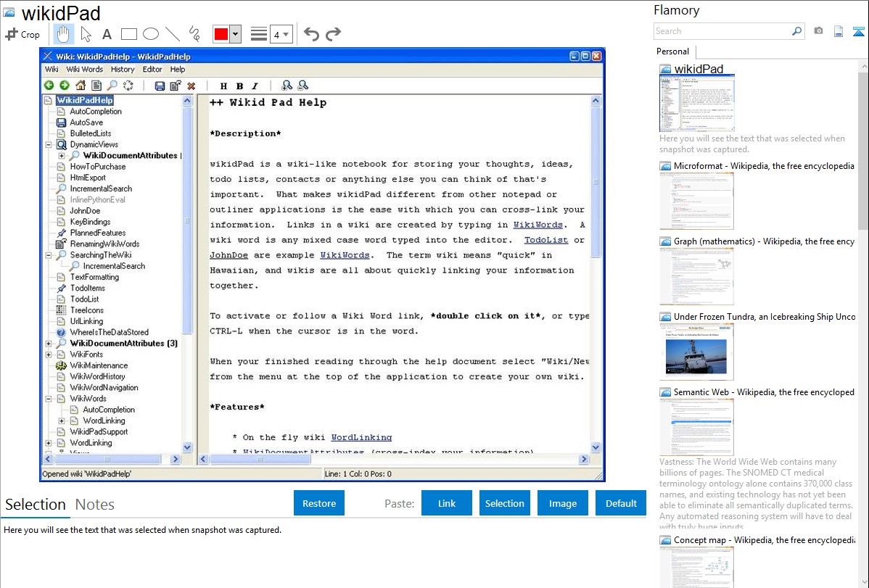The width and height of the screenshot is (869, 588).
Task: Switch to the Notes tab
Action: (x=95, y=505)
